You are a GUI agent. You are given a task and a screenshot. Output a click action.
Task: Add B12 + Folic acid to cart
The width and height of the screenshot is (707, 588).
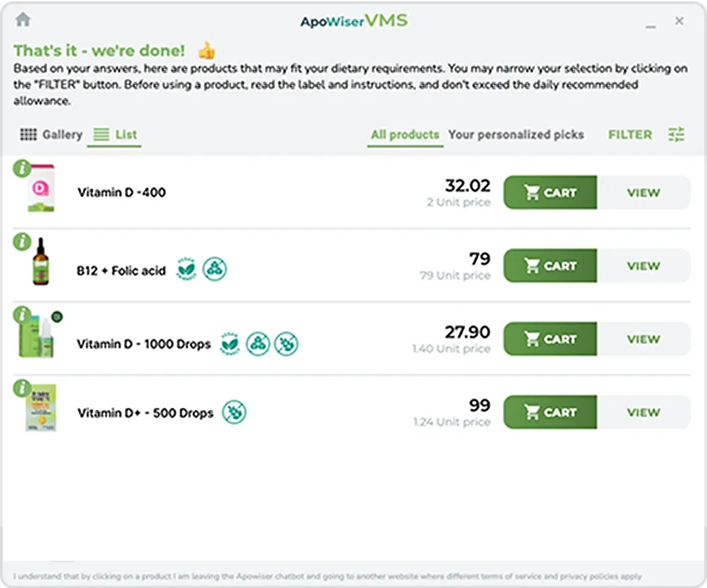(550, 266)
